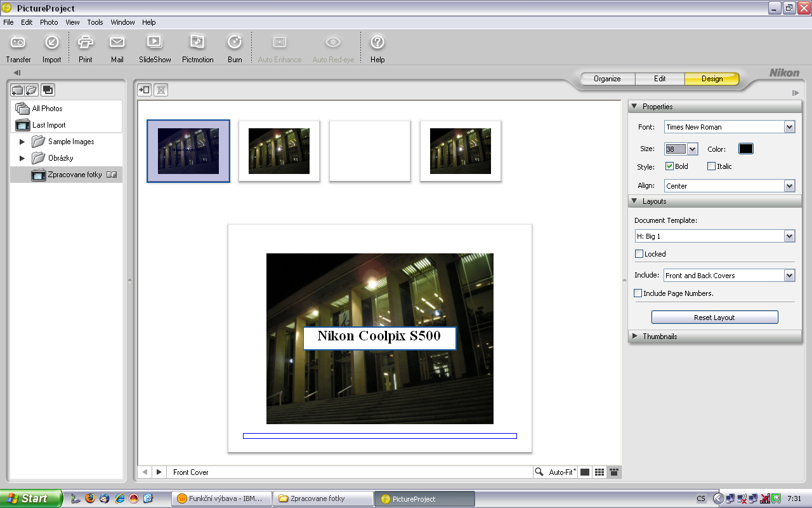Check the Include Page Numbers option
Image resolution: width=812 pixels, height=508 pixels.
[638, 293]
